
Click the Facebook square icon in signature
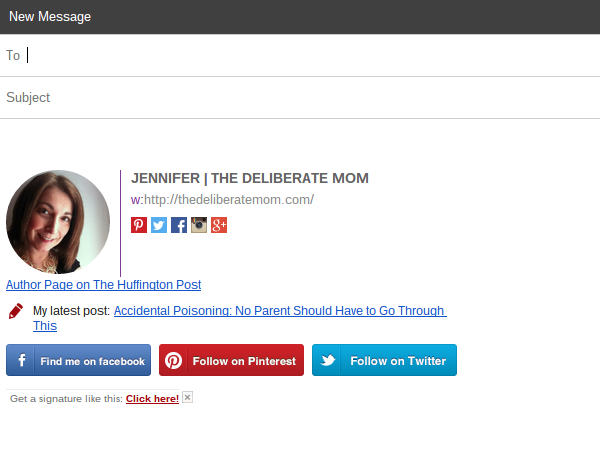179,225
